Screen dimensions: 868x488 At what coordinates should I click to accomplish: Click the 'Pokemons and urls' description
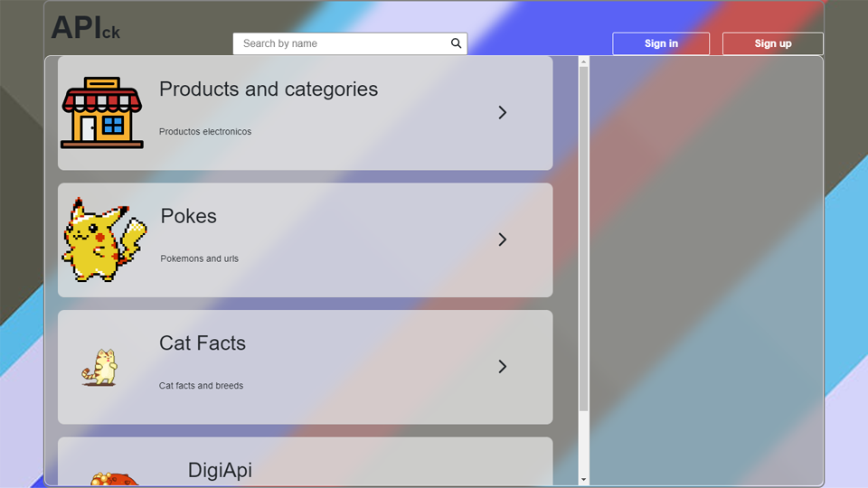[199, 258]
